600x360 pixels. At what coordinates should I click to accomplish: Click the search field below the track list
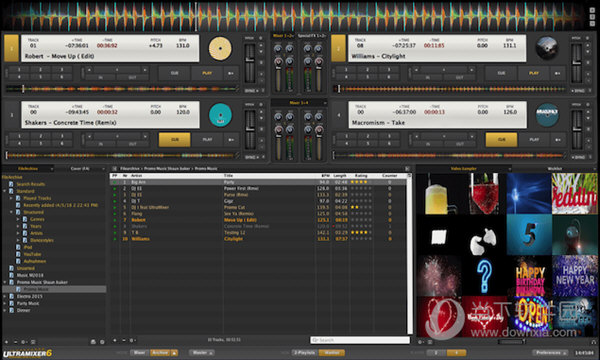coord(360,340)
